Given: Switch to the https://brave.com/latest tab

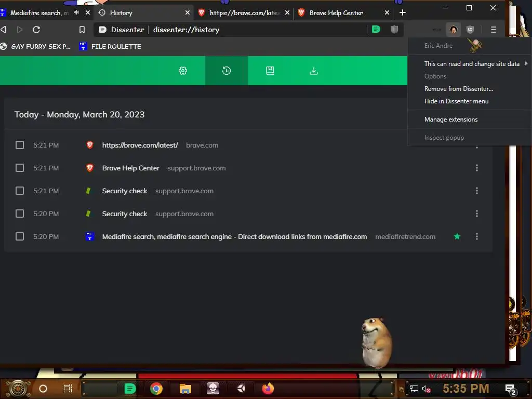Looking at the screenshot, I should point(244,12).
